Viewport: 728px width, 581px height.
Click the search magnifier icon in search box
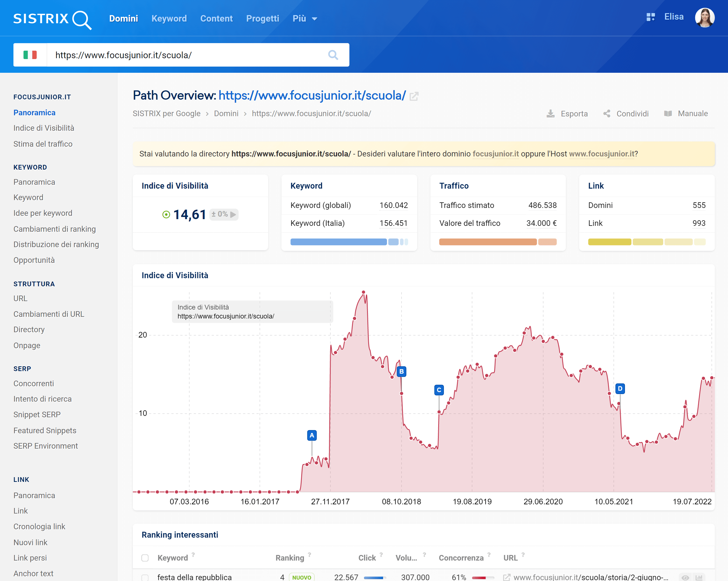coord(333,55)
